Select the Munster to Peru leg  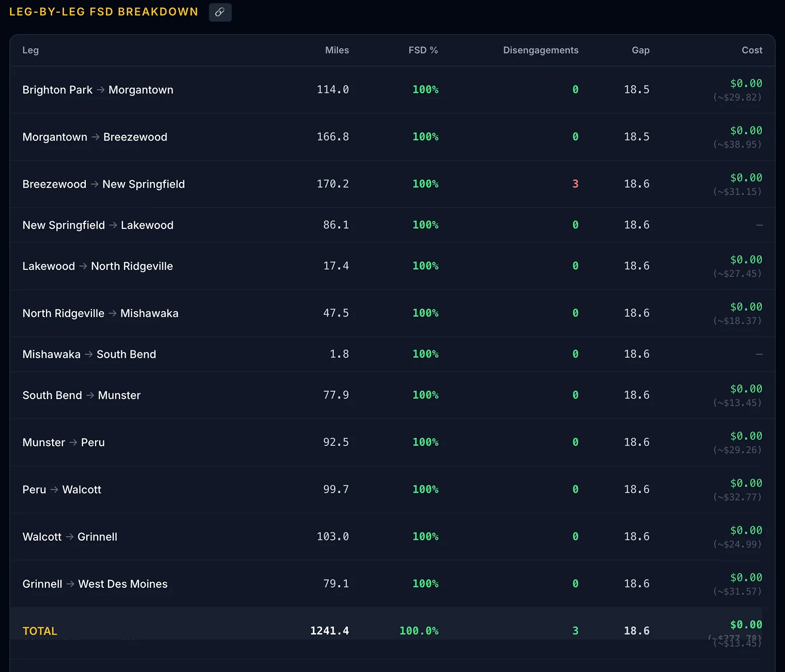pos(392,442)
